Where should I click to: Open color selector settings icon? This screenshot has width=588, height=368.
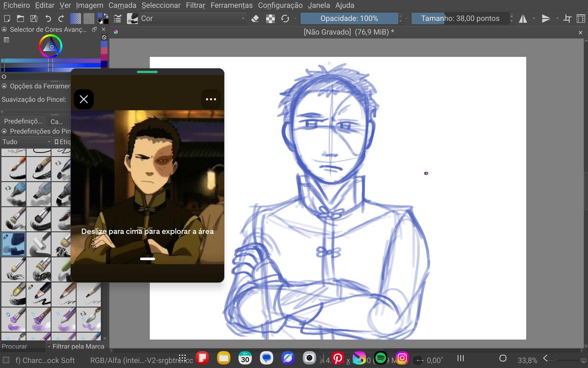tap(5, 39)
